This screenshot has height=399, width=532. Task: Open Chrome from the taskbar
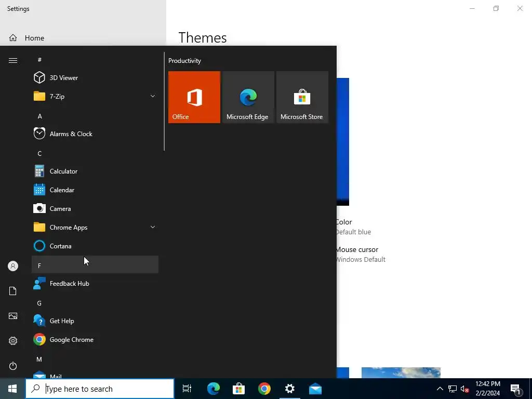tap(264, 389)
